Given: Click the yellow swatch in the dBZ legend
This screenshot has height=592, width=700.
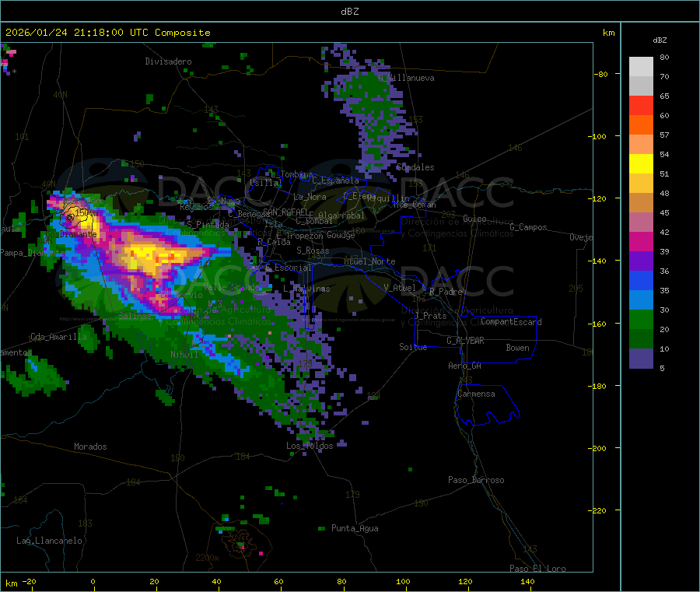Looking at the screenshot, I should click(641, 164).
